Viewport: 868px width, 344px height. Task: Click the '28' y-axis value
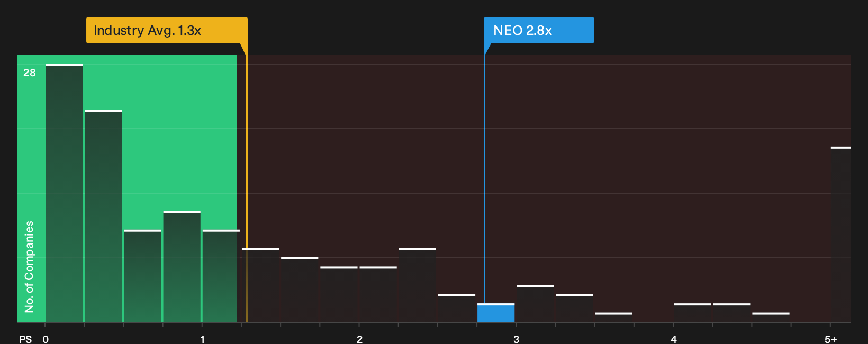(x=30, y=73)
